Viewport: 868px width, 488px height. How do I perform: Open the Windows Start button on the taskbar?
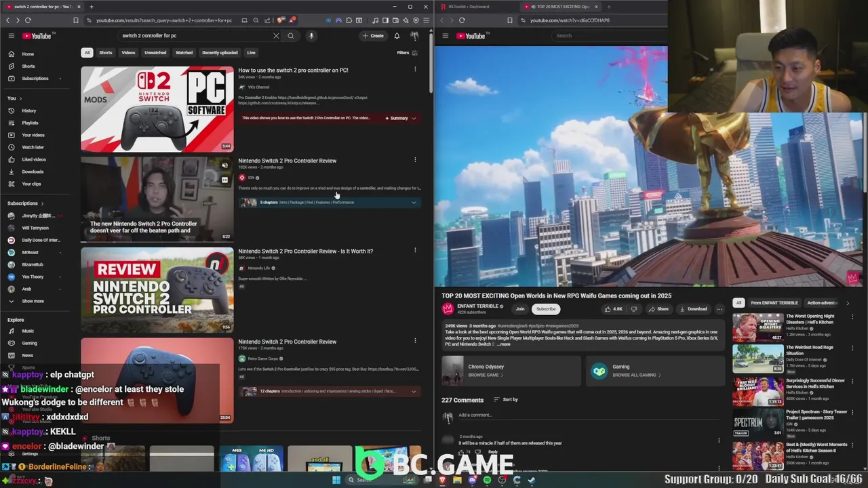tap(336, 480)
